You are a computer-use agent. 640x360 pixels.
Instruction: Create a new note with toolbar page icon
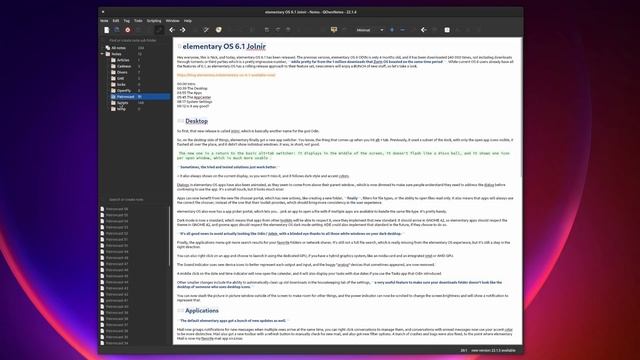pos(107,30)
